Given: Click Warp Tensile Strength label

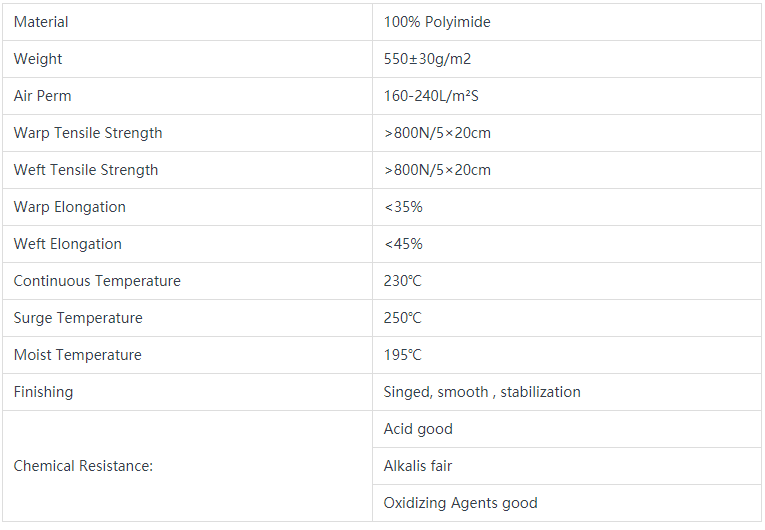Looking at the screenshot, I should coord(88,133).
